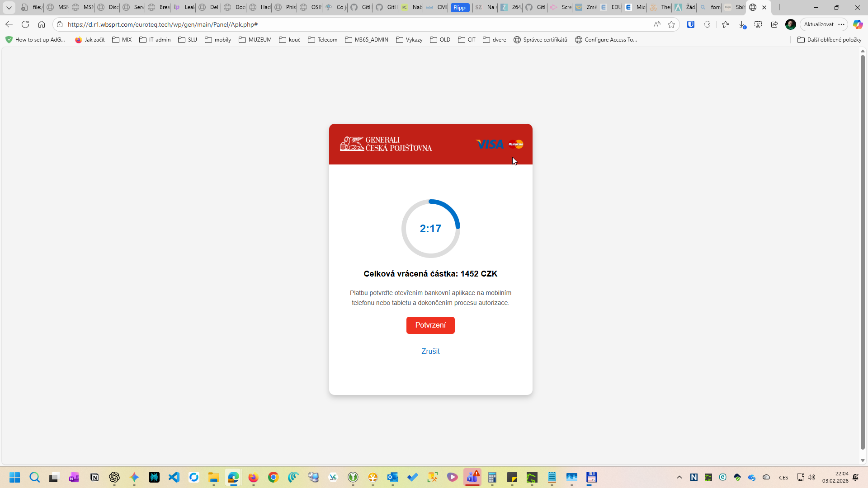Close the active browser tab
Image resolution: width=868 pixels, height=488 pixels.
coord(764,7)
